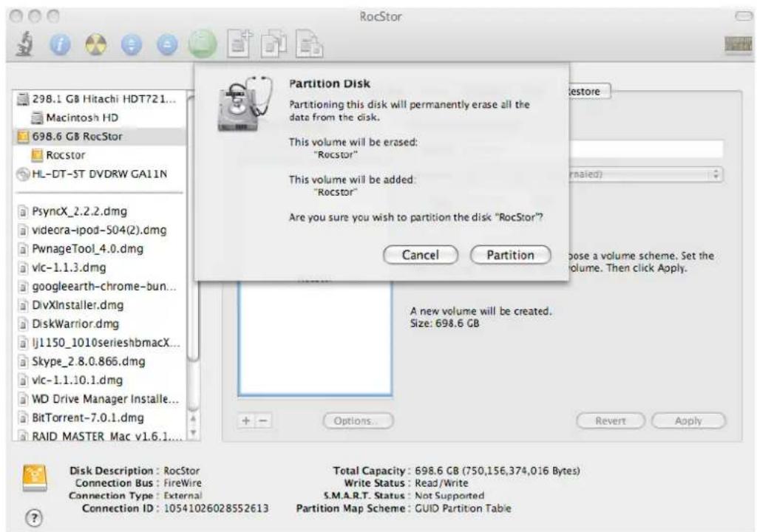Select BitTorrent-7.0.1.dmg image
The width and height of the screenshot is (757, 532).
pyautogui.click(x=99, y=418)
